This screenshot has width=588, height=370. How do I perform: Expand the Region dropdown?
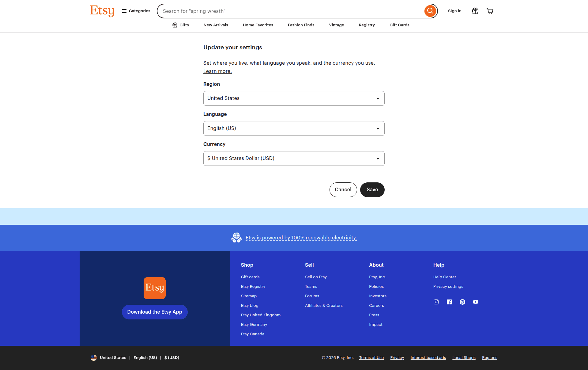[294, 98]
